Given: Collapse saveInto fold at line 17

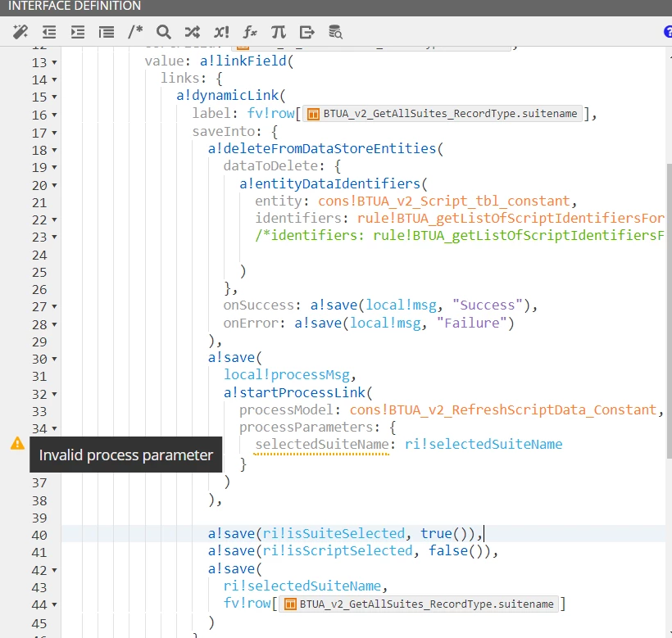Looking at the screenshot, I should (x=54, y=133).
